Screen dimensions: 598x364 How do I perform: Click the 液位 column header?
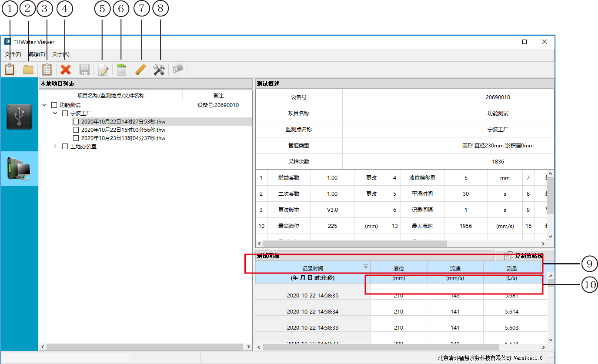tap(399, 269)
